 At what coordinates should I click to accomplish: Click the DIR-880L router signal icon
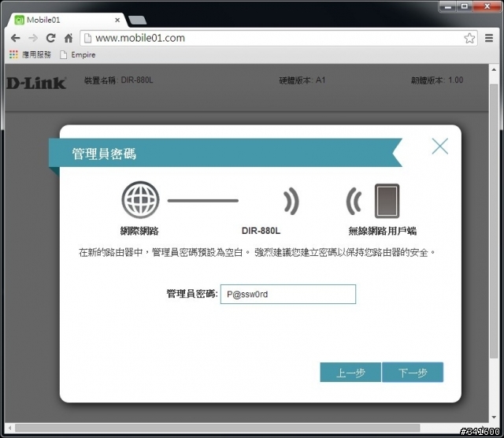point(291,201)
